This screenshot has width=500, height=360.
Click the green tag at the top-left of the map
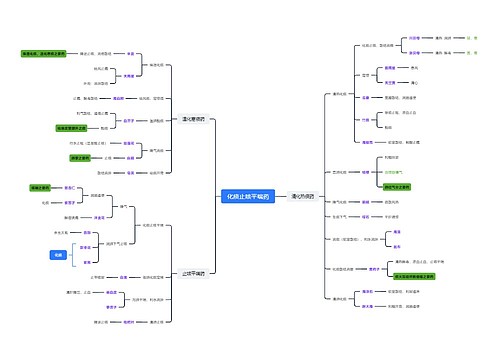(44, 54)
